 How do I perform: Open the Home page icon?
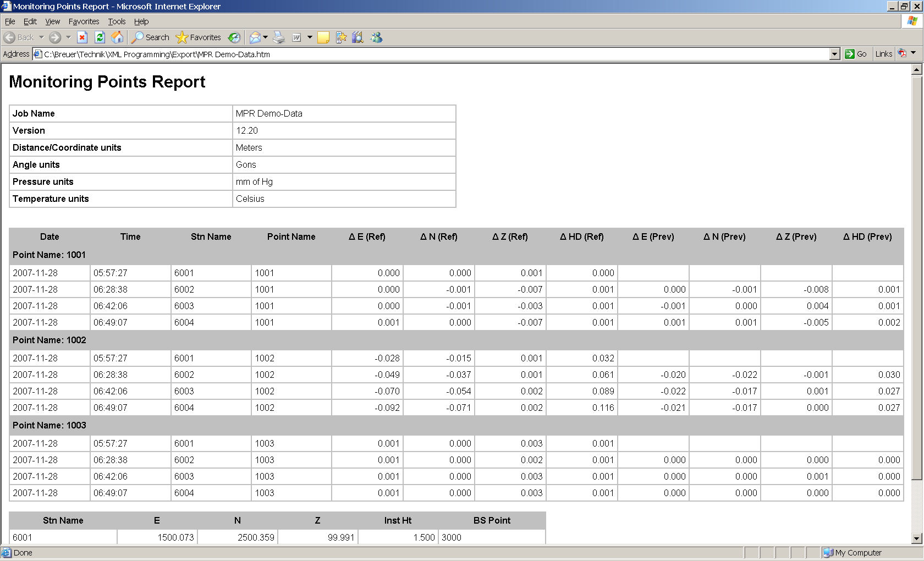(117, 37)
